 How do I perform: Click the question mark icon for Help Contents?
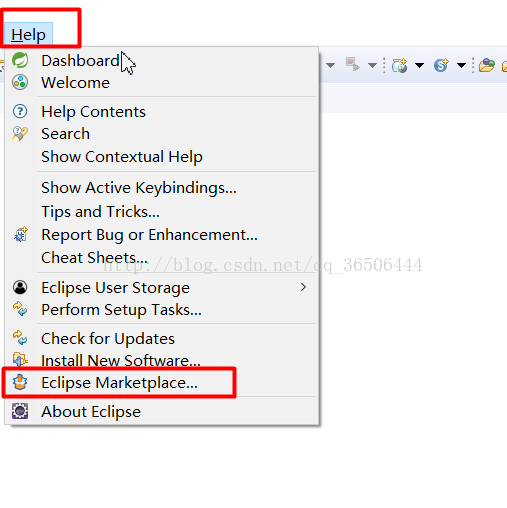[20, 111]
